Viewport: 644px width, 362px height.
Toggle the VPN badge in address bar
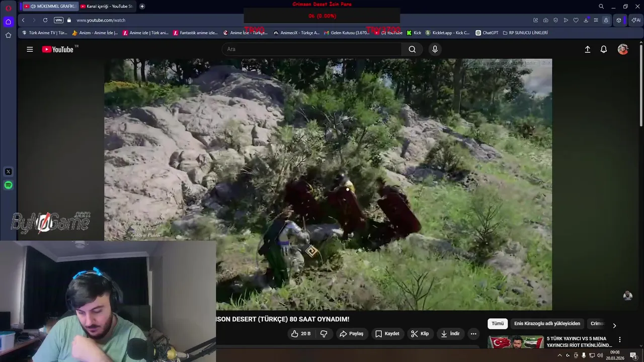point(58,20)
